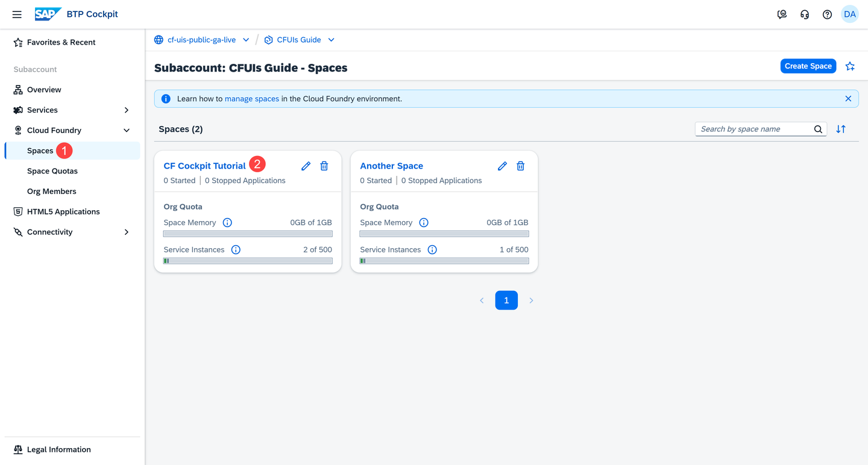Expand the CFUIs Guide breadcrumb dropdown
The height and width of the screenshot is (465, 868).
(331, 40)
